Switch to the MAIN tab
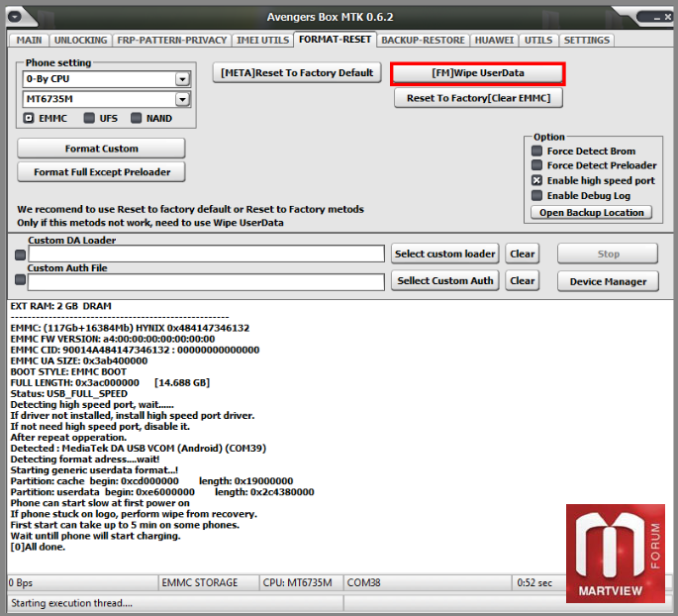 (x=29, y=41)
